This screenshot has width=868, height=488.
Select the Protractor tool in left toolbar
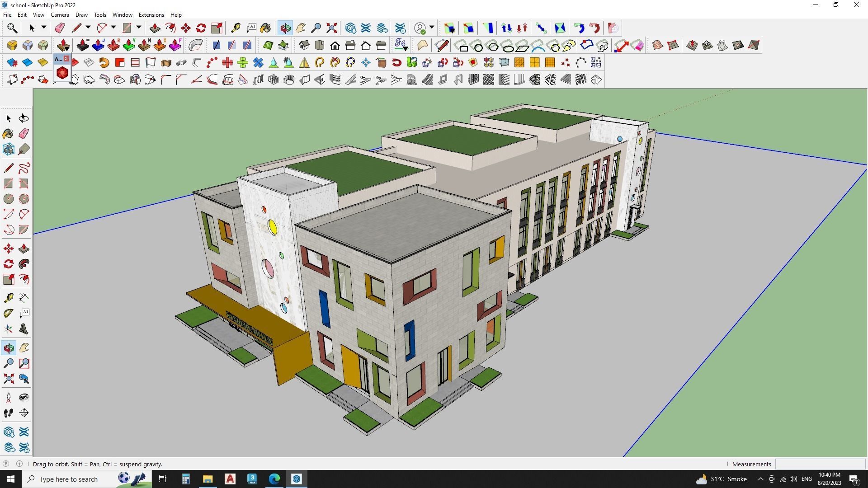tap(9, 313)
